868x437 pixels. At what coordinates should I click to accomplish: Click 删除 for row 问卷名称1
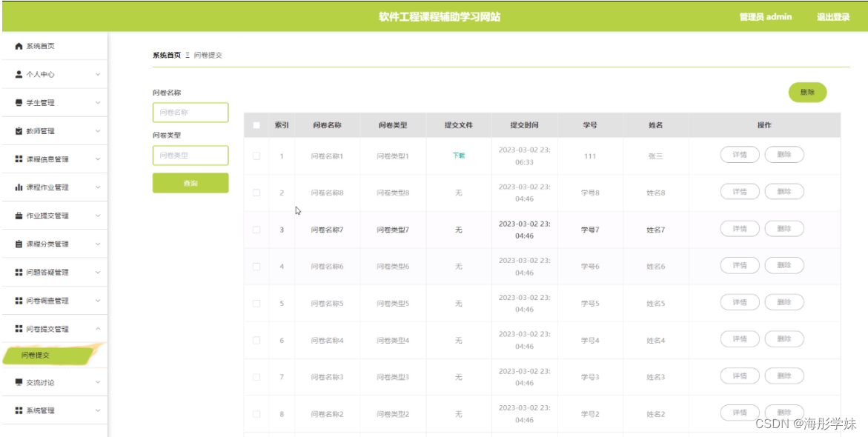click(x=783, y=156)
